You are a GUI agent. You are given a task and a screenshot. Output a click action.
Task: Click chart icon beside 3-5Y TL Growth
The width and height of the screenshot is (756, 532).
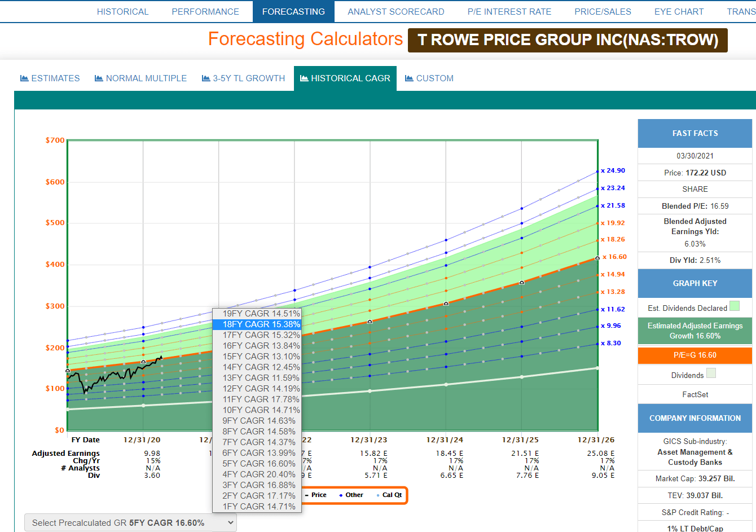206,78
